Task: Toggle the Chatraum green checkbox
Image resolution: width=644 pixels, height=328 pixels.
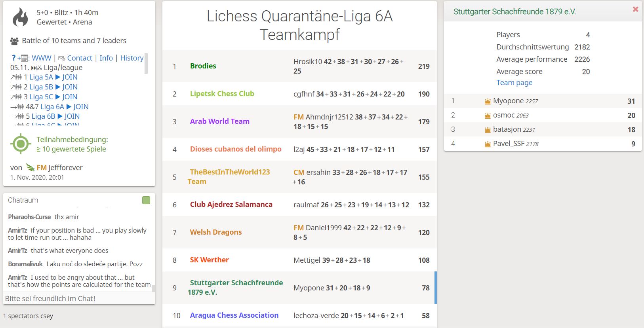Action: [x=146, y=200]
